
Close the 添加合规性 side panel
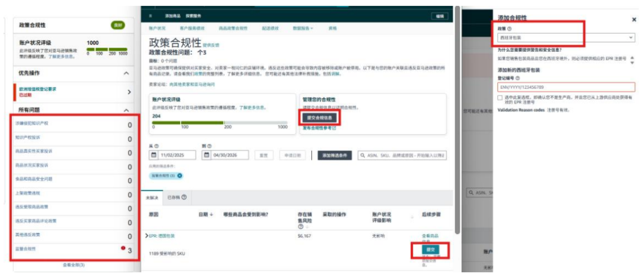tap(634, 19)
